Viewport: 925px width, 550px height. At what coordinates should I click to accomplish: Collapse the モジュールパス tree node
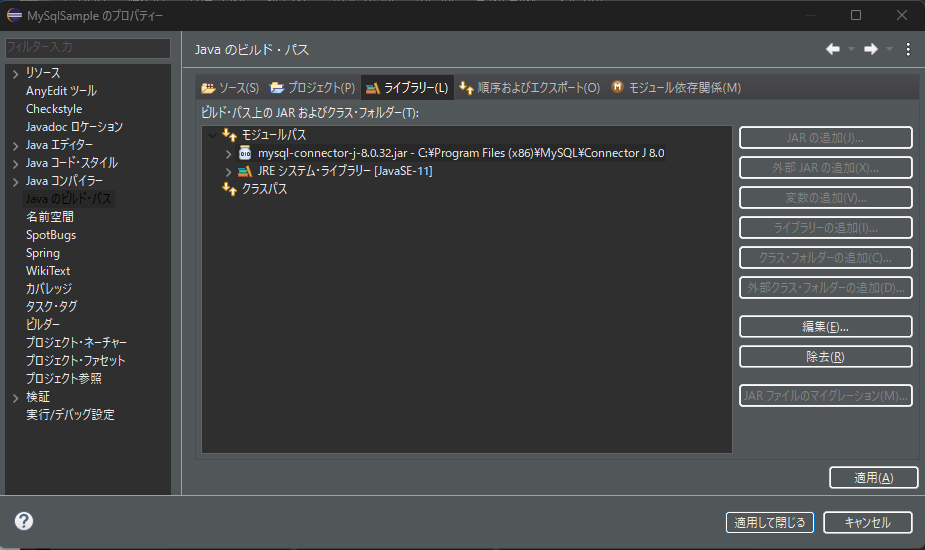point(212,135)
